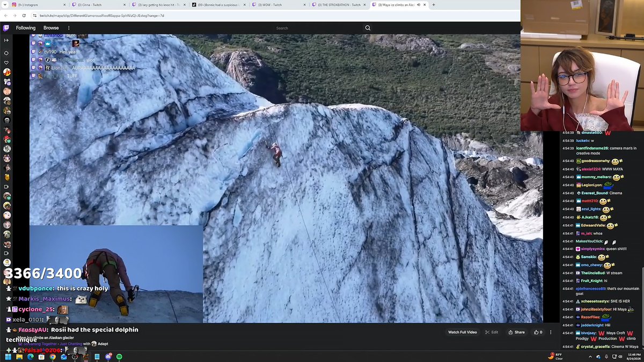Open the Following page in Twitch

(25, 28)
